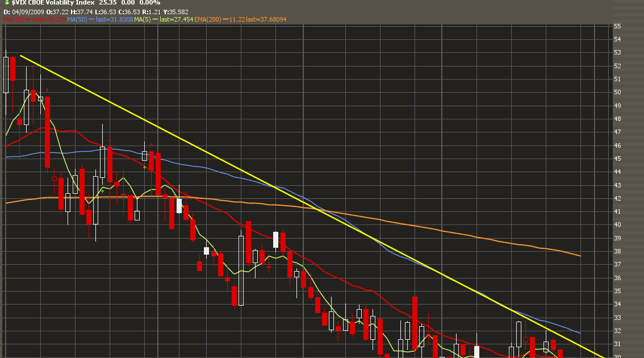
Task: Click the 55 label on price axis
Action: point(617,26)
